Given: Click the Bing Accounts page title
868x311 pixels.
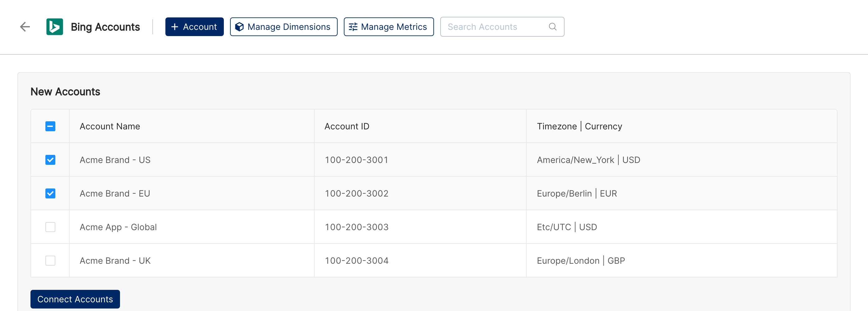Looking at the screenshot, I should coord(105,27).
